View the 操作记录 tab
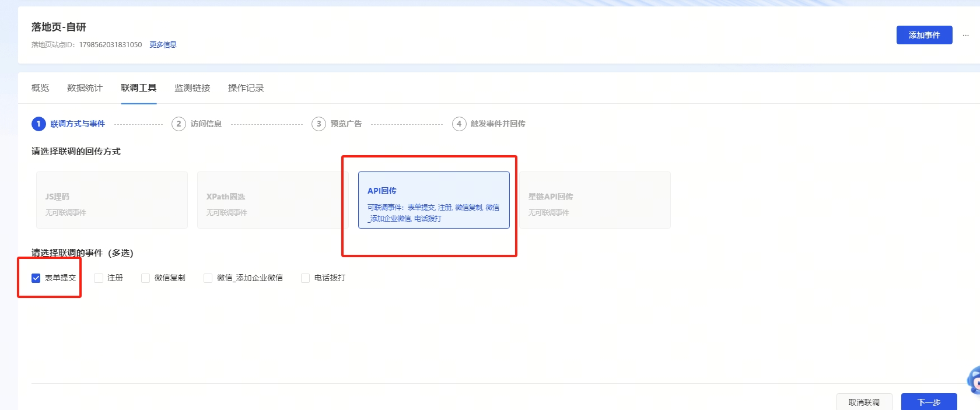The width and height of the screenshot is (980, 410). pos(246,88)
